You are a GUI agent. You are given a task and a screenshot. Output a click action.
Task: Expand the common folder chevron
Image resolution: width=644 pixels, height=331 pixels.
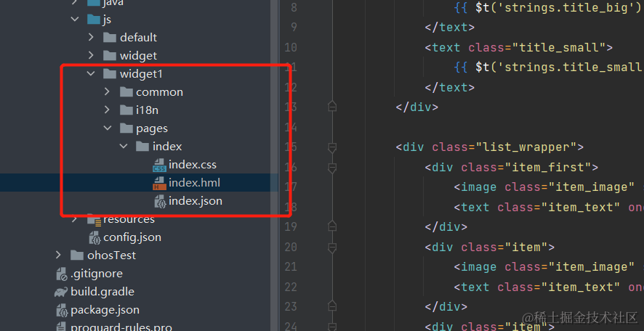(x=107, y=91)
